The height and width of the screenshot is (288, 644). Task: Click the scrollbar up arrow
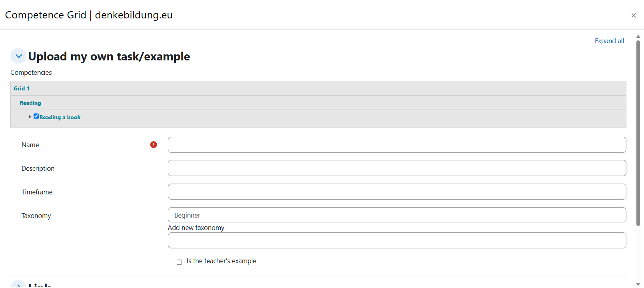pyautogui.click(x=638, y=37)
